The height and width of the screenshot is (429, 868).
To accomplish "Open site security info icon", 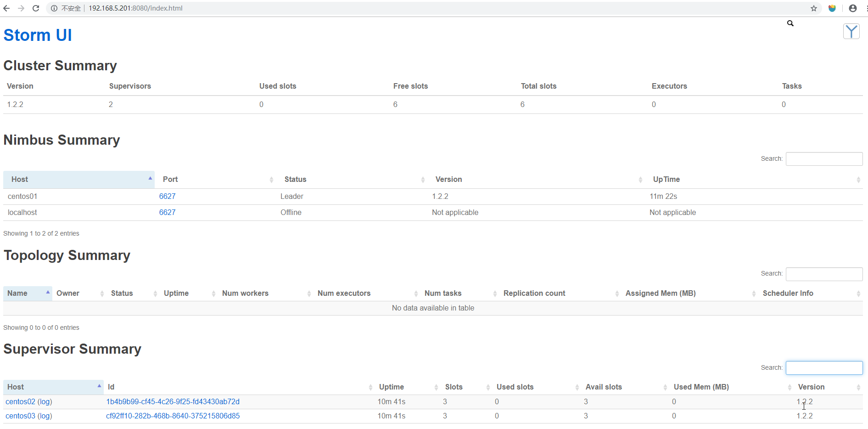I will pyautogui.click(x=54, y=8).
